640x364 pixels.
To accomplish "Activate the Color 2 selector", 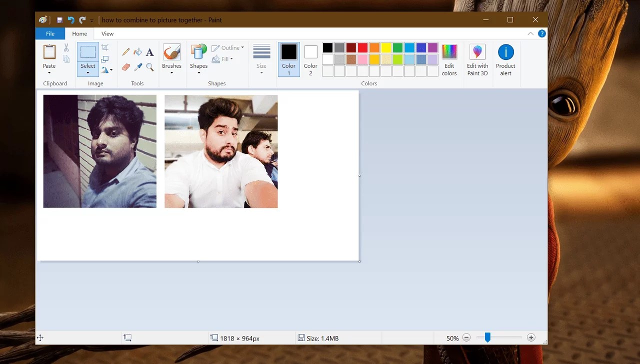I will 310,59.
